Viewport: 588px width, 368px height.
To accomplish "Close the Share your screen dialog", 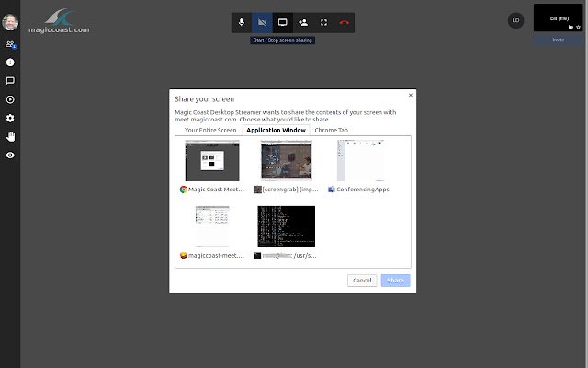I will click(411, 95).
